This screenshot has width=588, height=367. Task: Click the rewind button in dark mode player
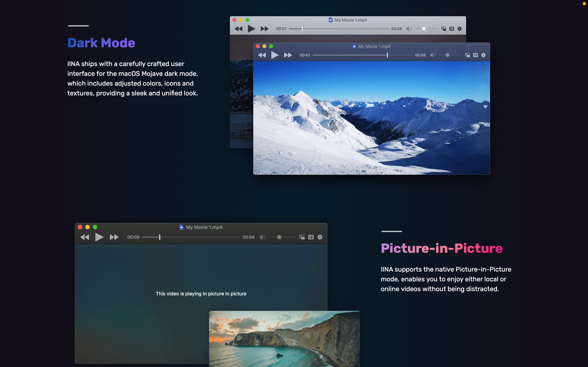[x=262, y=55]
